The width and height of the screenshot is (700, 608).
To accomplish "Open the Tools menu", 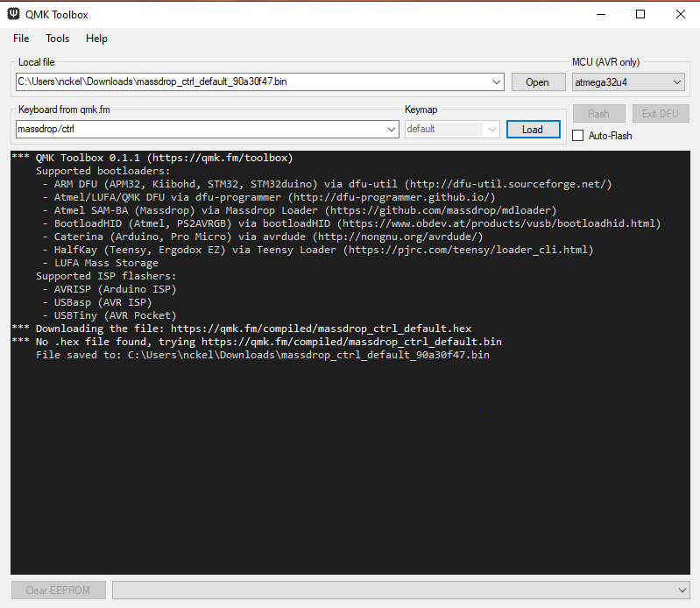I will [x=57, y=39].
